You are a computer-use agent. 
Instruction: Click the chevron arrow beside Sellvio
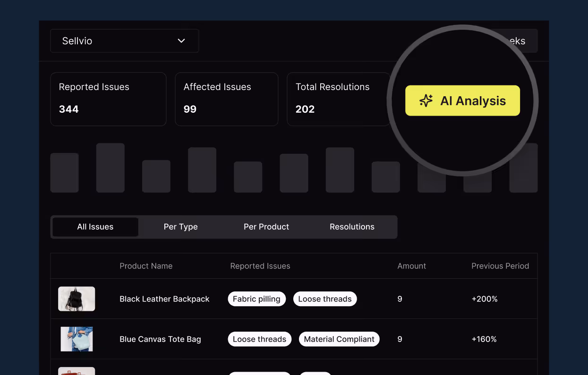[x=181, y=41]
